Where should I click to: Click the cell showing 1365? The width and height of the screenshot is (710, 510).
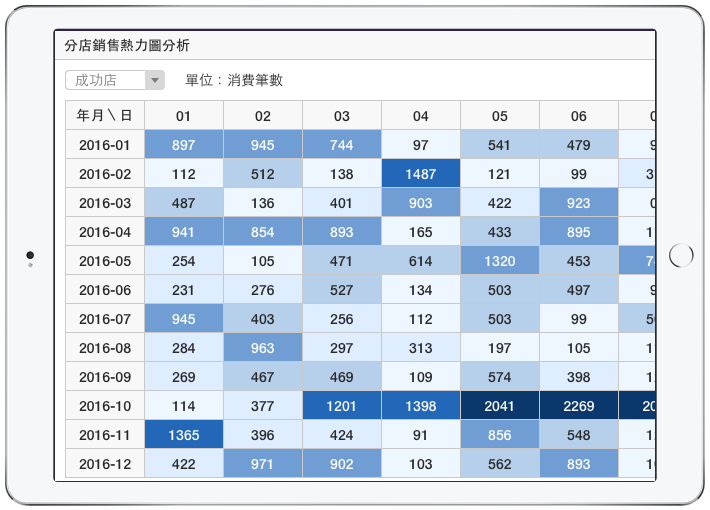point(183,435)
